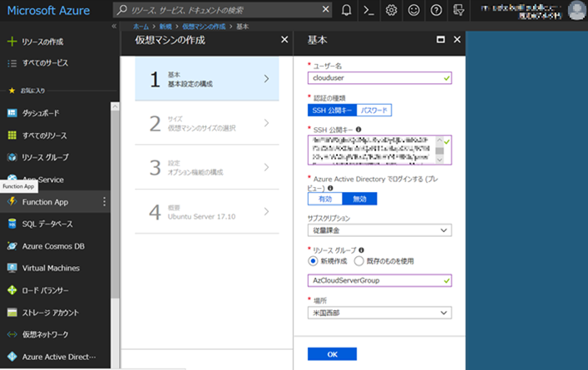Viewport: 588px width, 370px height.
Task: Click the plus icon for リソースの作成
Action: click(12, 42)
